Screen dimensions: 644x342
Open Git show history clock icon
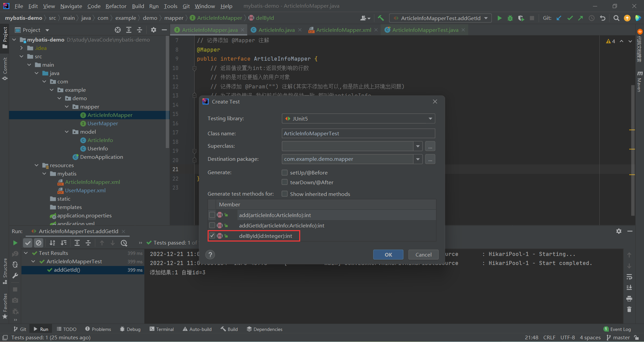(592, 18)
